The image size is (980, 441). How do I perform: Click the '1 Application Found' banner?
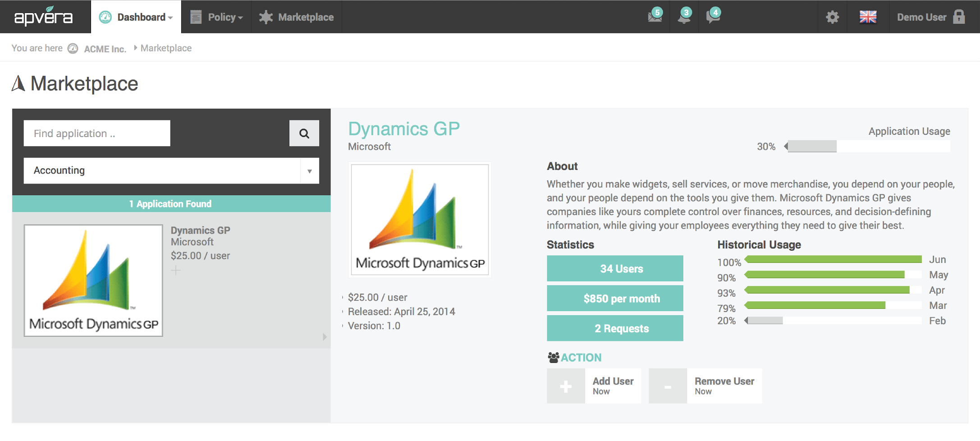[171, 204]
